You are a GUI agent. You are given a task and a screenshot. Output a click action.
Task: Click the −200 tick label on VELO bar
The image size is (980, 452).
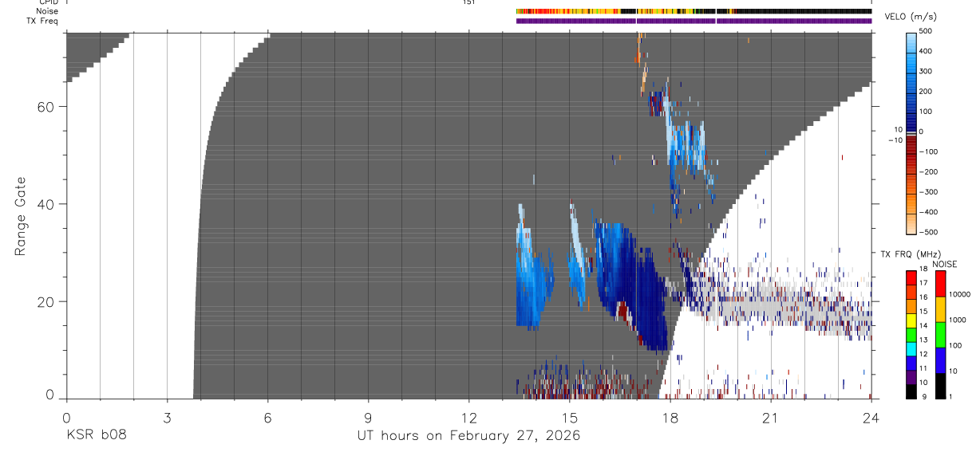point(927,172)
